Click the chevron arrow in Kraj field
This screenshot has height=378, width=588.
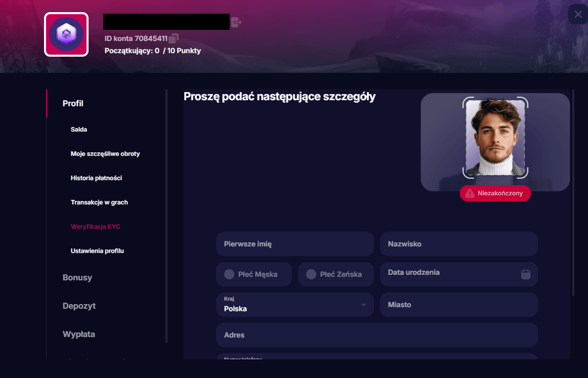coord(364,305)
